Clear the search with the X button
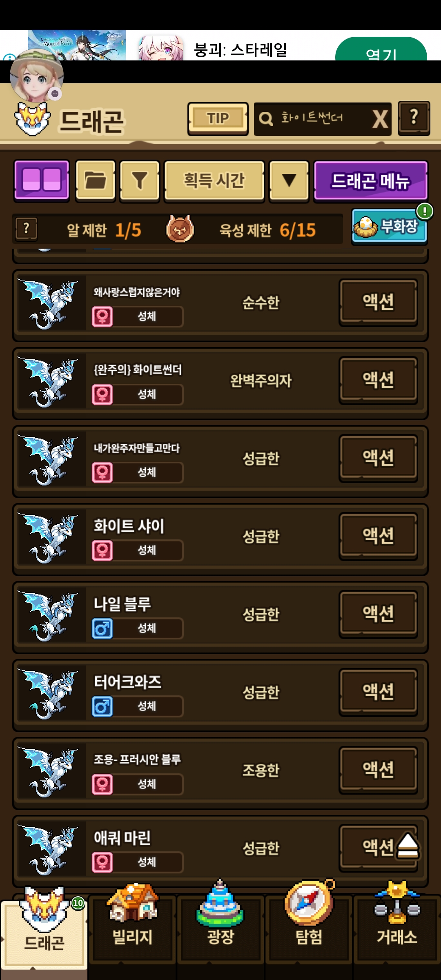This screenshot has width=441, height=980. (380, 119)
